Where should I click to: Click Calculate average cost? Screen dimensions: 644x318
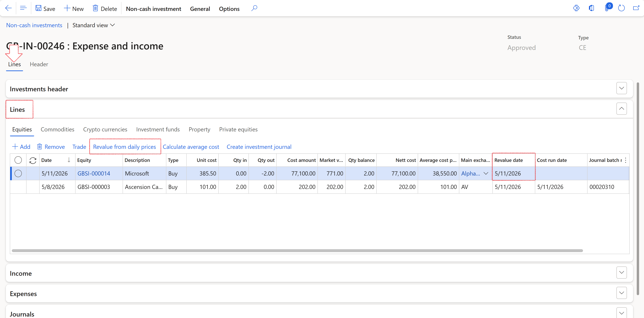[x=191, y=147]
